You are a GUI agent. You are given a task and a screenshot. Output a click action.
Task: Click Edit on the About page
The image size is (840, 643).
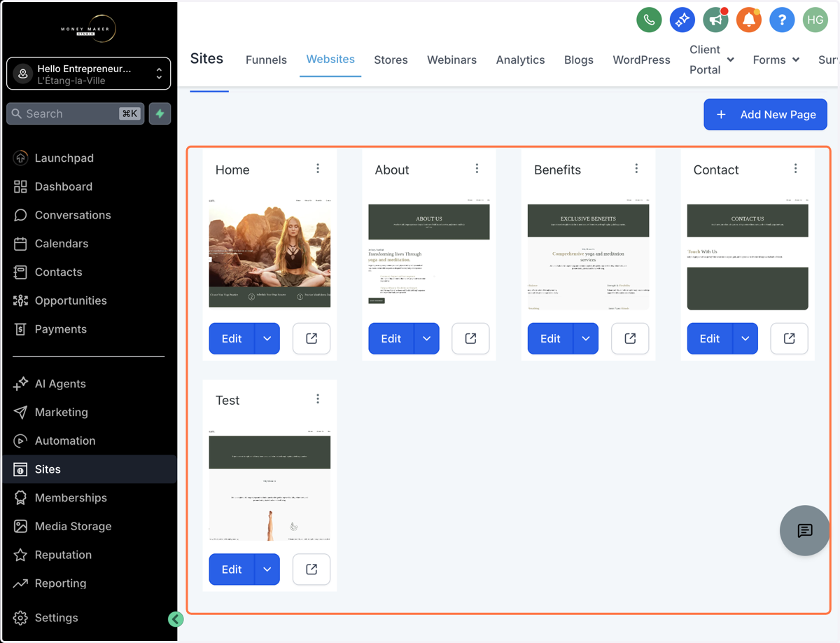391,338
